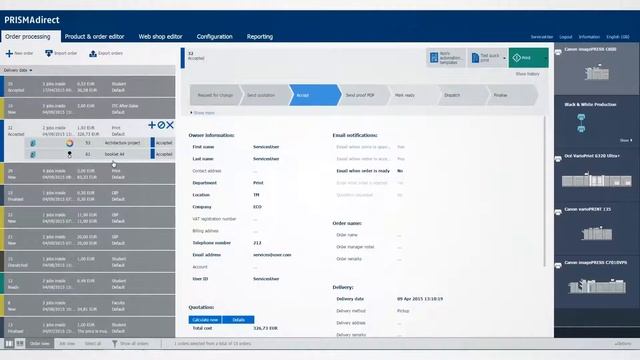Click the New order plus icon

(9, 53)
